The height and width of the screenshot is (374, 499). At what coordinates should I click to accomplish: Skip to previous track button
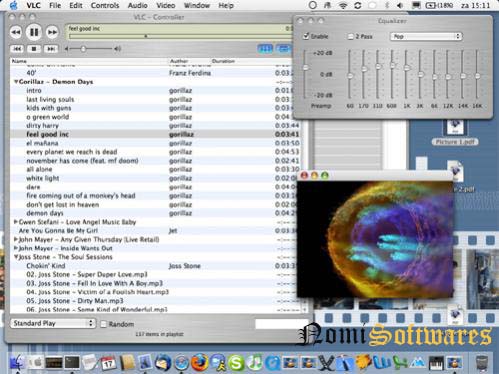pyautogui.click(x=17, y=49)
